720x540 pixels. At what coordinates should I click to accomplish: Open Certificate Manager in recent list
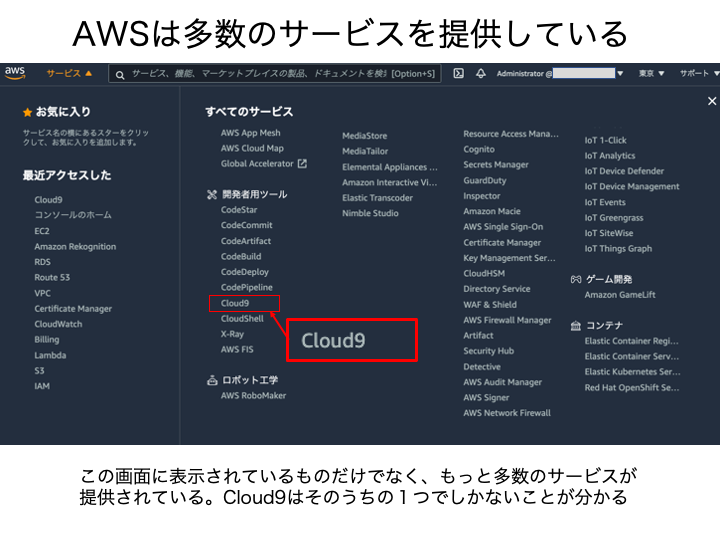(x=73, y=309)
